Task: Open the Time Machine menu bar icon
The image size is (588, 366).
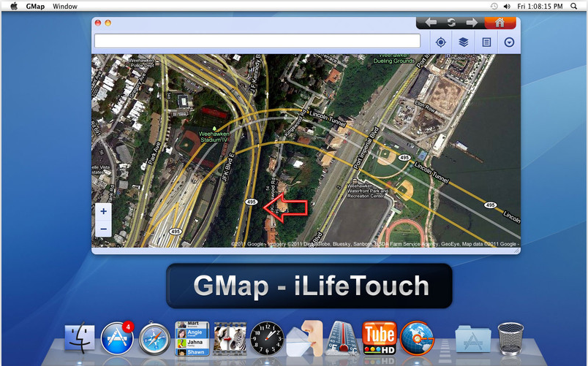Action: (x=494, y=7)
